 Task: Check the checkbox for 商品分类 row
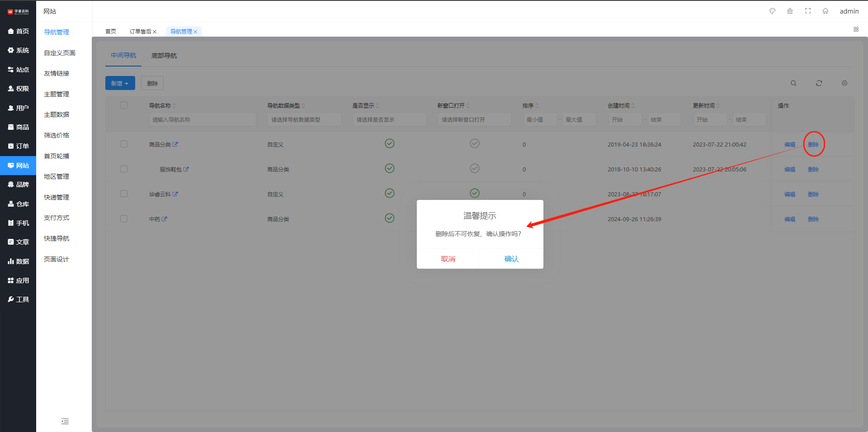[x=124, y=144]
